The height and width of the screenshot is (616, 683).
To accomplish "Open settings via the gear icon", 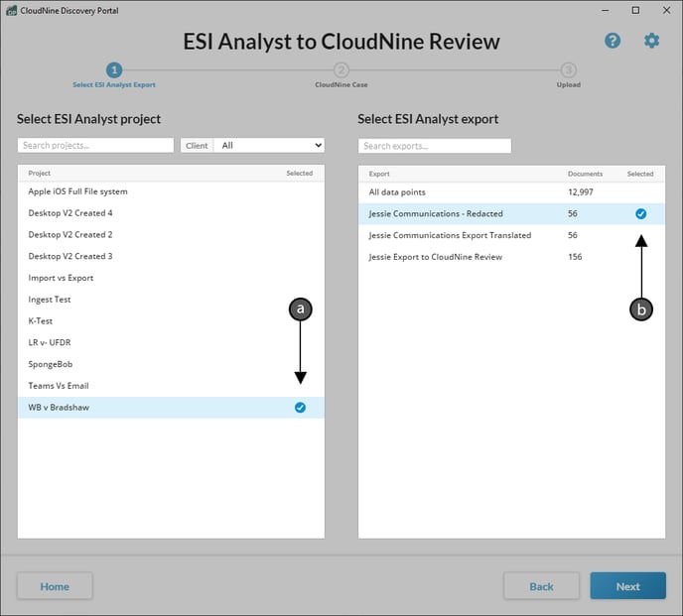I will click(651, 41).
